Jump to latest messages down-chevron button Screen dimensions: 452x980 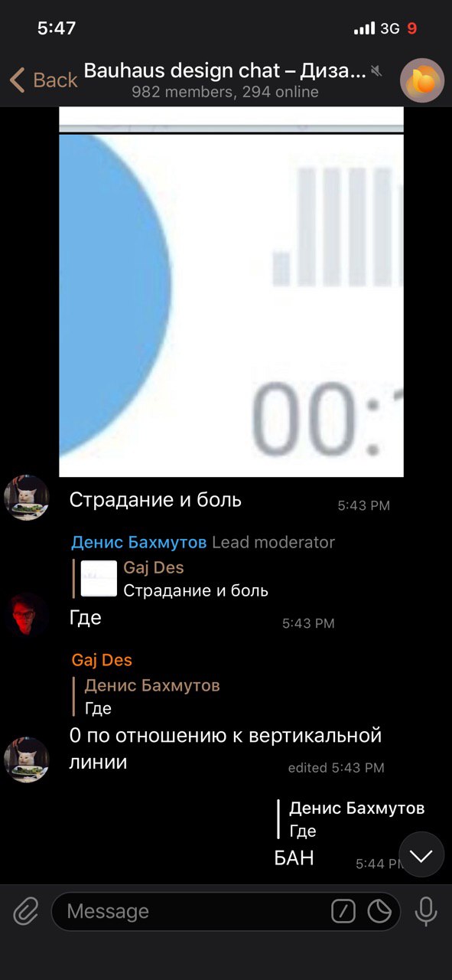pyautogui.click(x=421, y=854)
